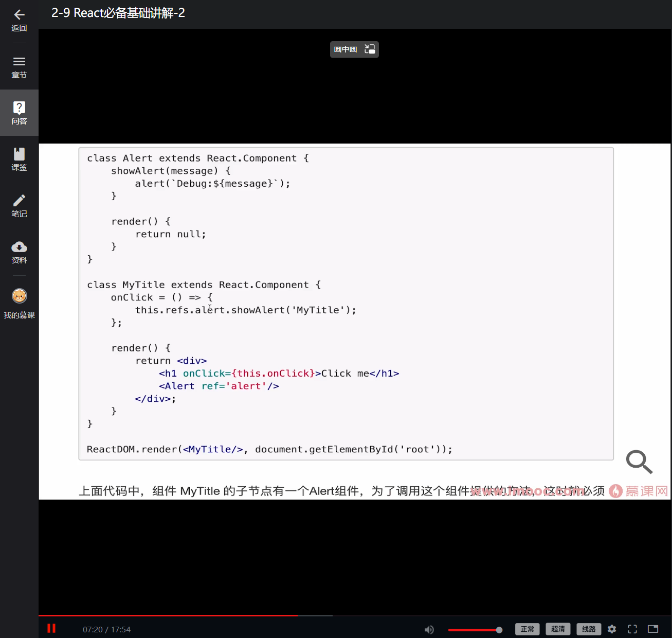Enter fullscreen with the bracket icon
The height and width of the screenshot is (638, 672).
point(632,629)
